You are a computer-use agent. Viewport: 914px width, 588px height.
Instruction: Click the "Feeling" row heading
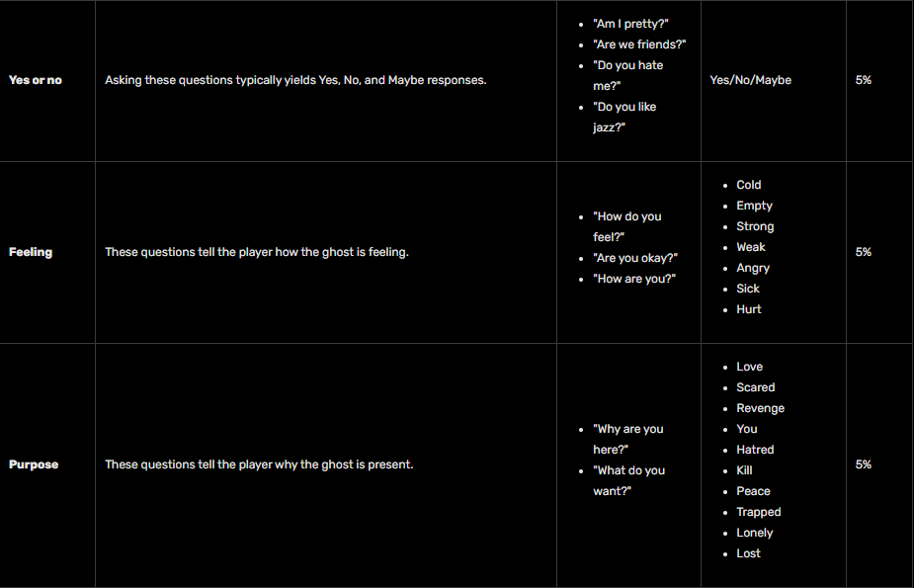coord(31,252)
